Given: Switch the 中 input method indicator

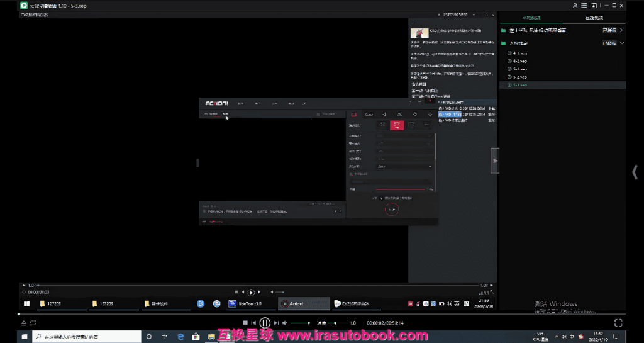Looking at the screenshot, I should click(572, 337).
